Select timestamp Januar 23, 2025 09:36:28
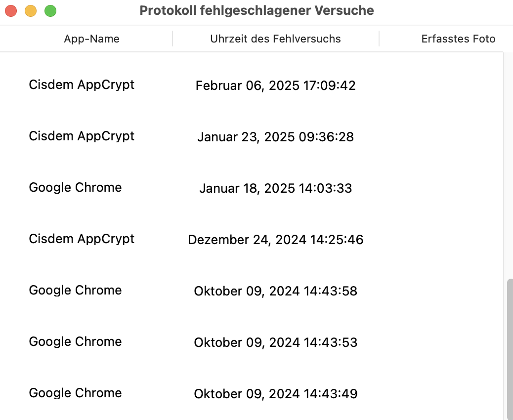 (275, 137)
